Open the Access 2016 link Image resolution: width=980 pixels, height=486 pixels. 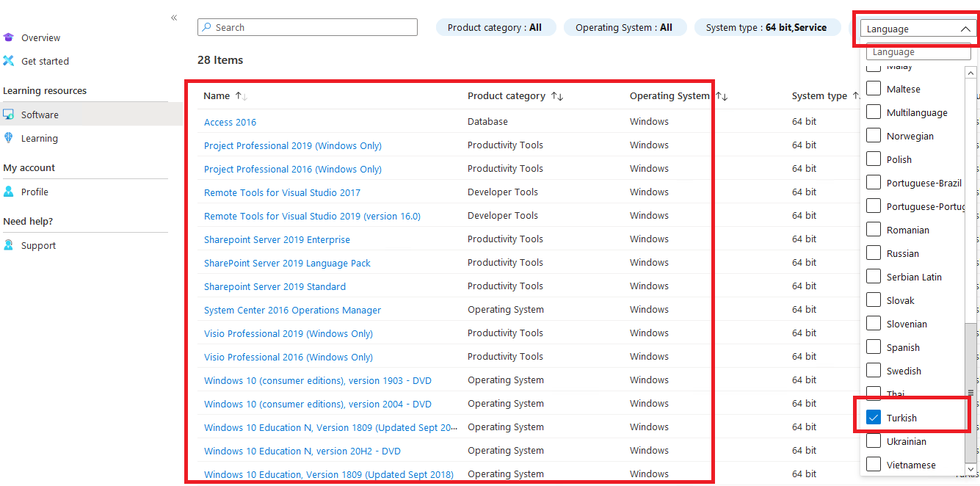[230, 122]
